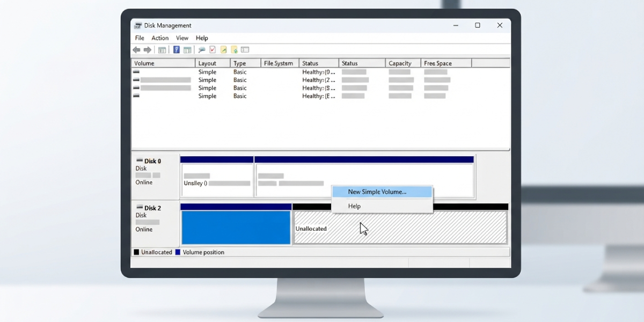644x322 pixels.
Task: Click the Healthy:(S... status cell
Action: click(318, 88)
